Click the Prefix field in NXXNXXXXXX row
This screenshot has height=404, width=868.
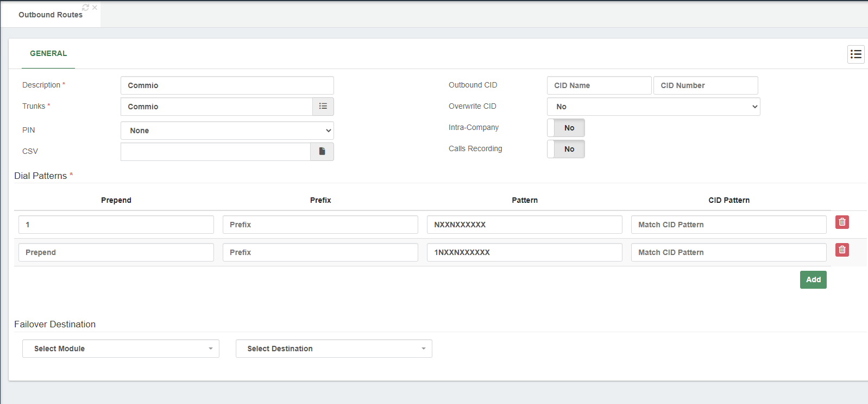[x=320, y=225]
